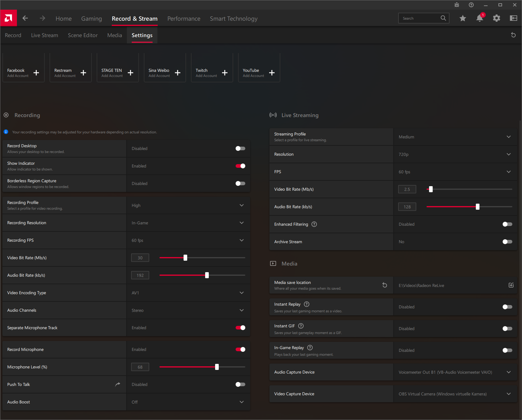Enable the Push To Talk toggle

[x=240, y=384]
